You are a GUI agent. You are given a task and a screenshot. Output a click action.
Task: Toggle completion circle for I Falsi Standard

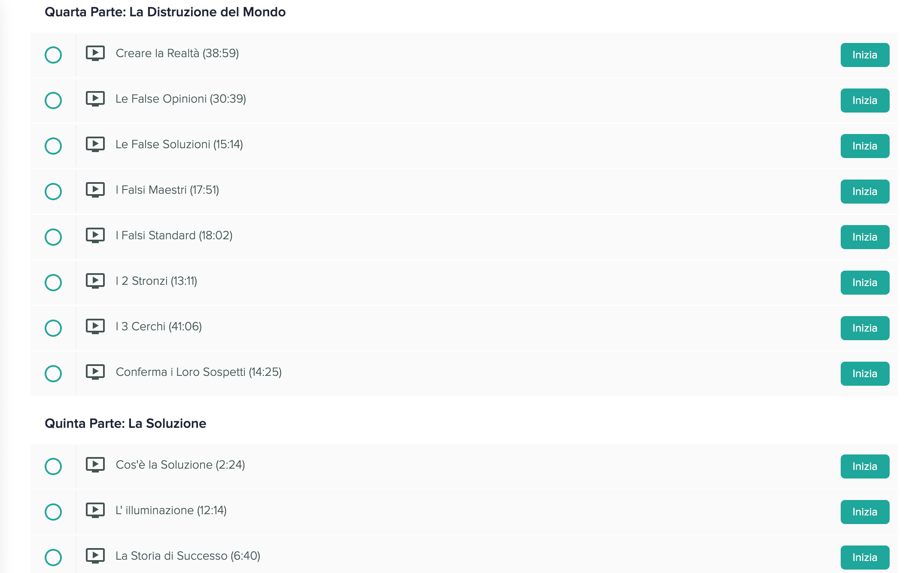pos(53,237)
